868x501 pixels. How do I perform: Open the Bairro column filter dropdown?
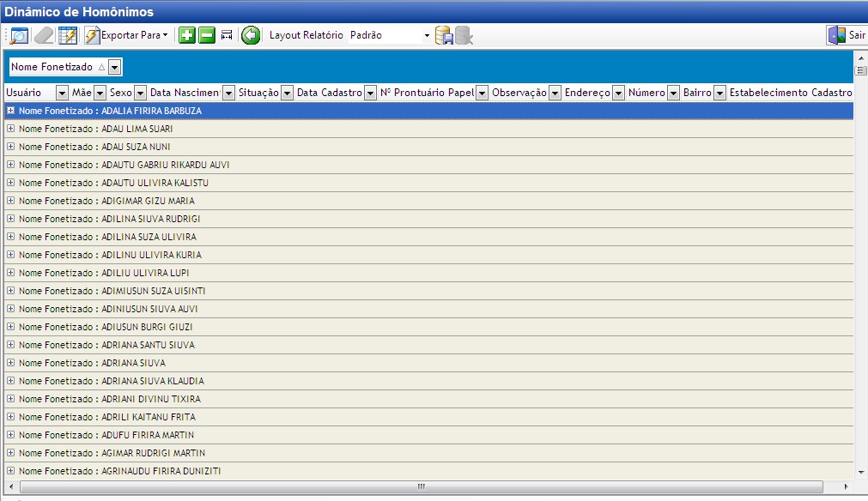[719, 93]
